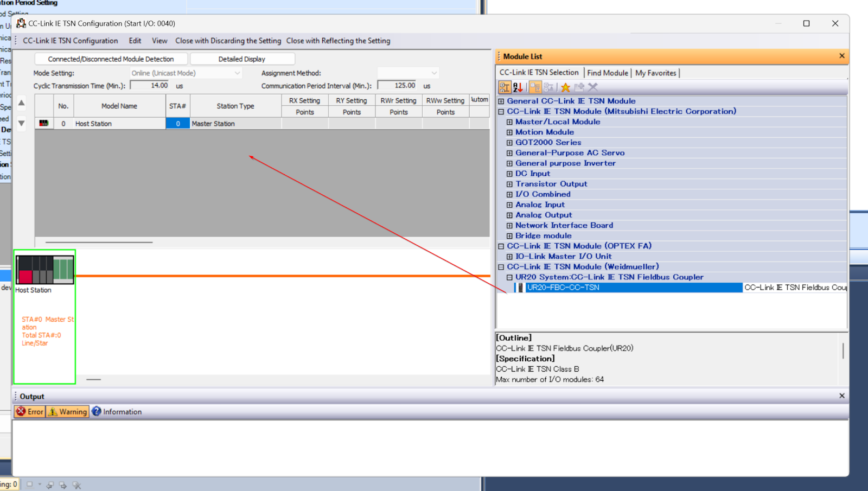Click the yellow star favorites icon

565,87
